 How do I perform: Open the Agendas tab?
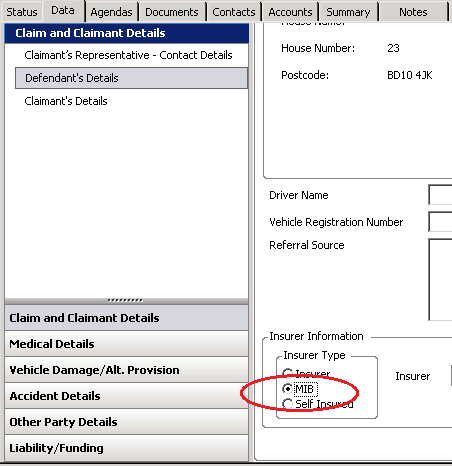111,12
